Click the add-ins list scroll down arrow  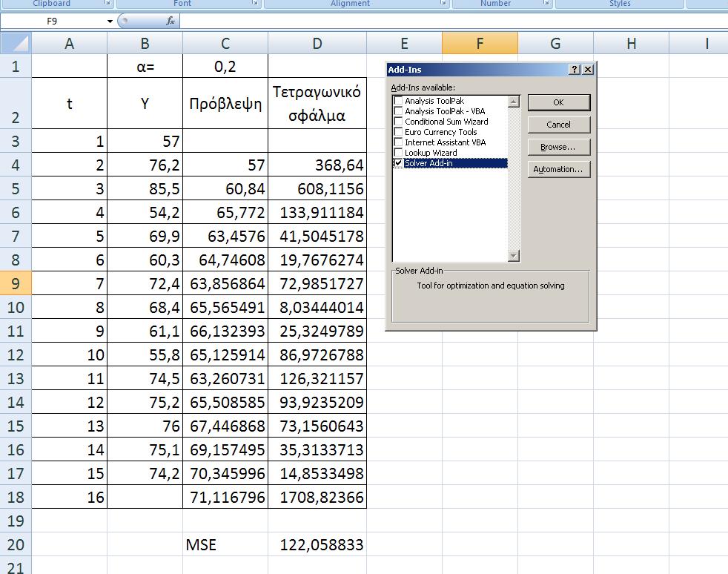514,256
